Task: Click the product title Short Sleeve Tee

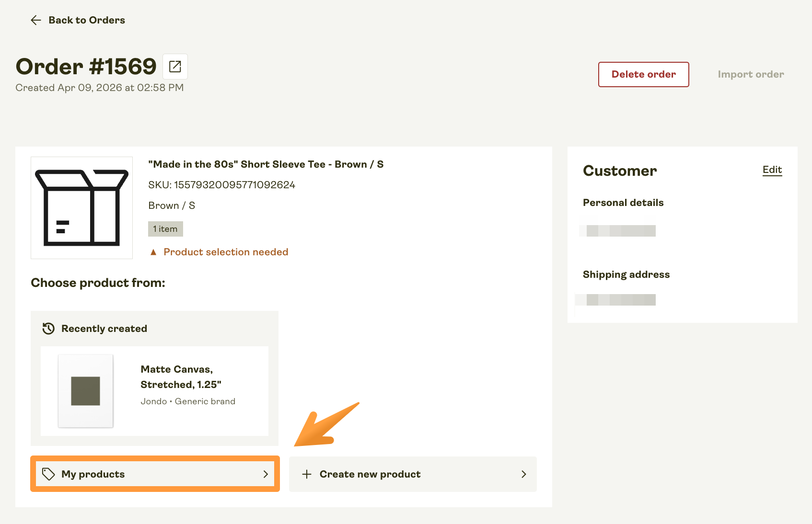Action: click(266, 164)
